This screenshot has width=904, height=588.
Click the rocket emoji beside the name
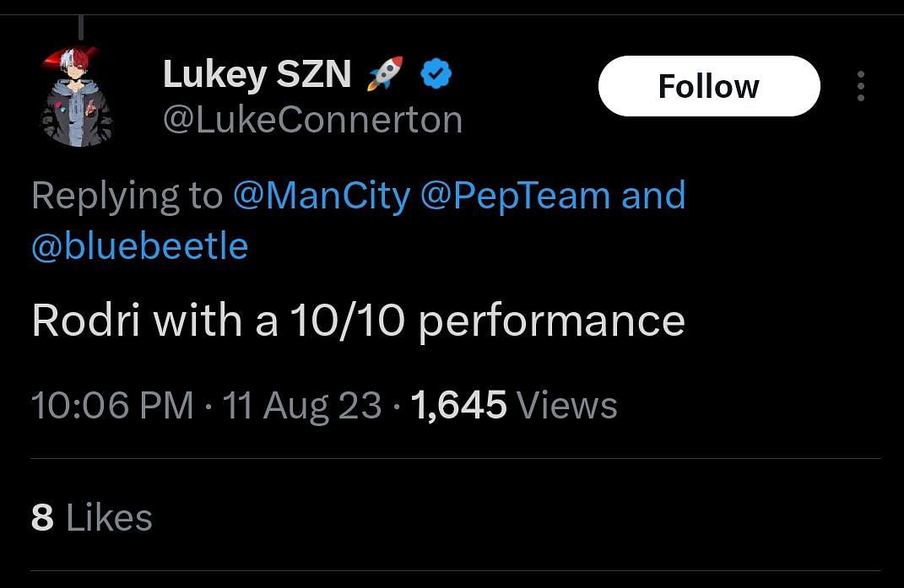[x=385, y=75]
